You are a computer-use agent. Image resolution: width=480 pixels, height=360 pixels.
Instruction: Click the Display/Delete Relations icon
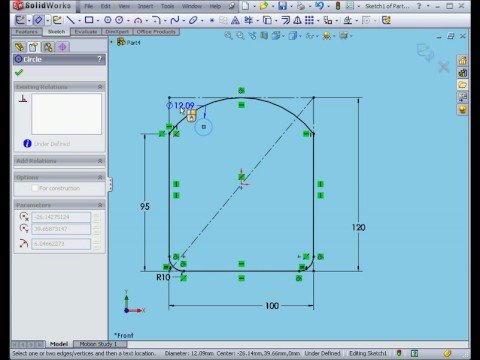[348, 20]
